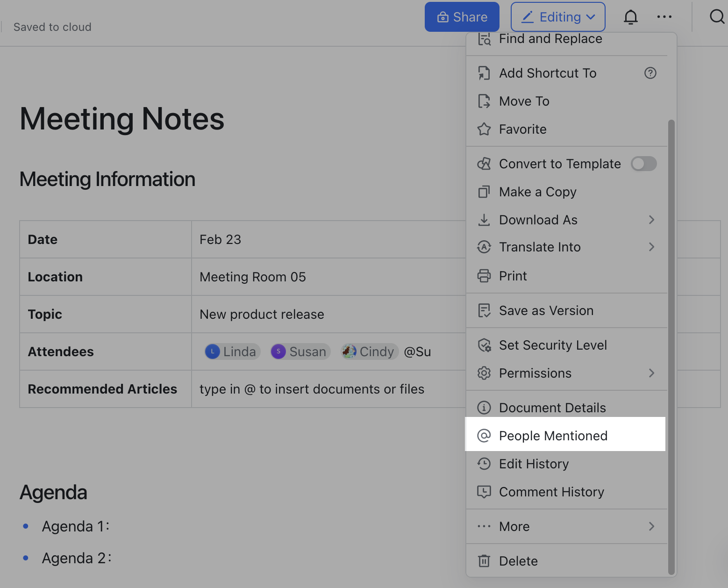Select People Mentioned menu entry
This screenshot has height=588, width=728.
tap(553, 435)
